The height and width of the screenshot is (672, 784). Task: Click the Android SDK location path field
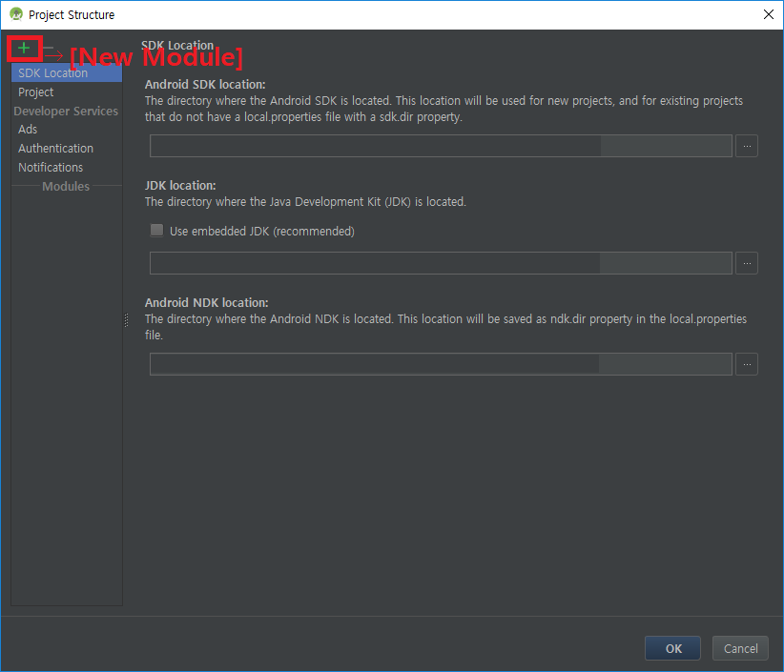tap(441, 146)
